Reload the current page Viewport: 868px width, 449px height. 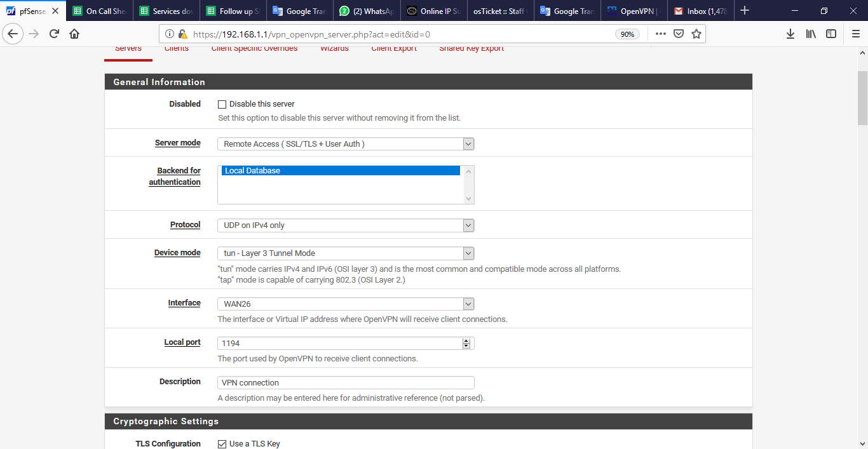click(x=54, y=34)
